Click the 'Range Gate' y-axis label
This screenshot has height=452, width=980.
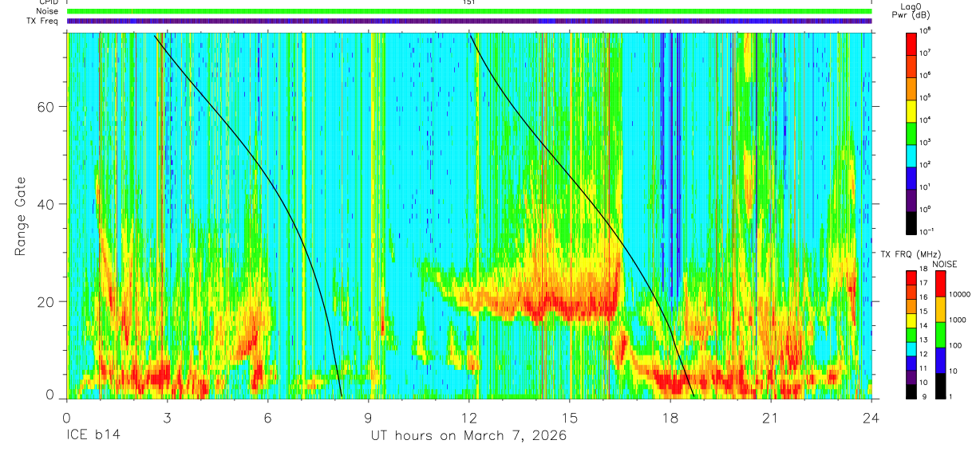[x=20, y=217]
